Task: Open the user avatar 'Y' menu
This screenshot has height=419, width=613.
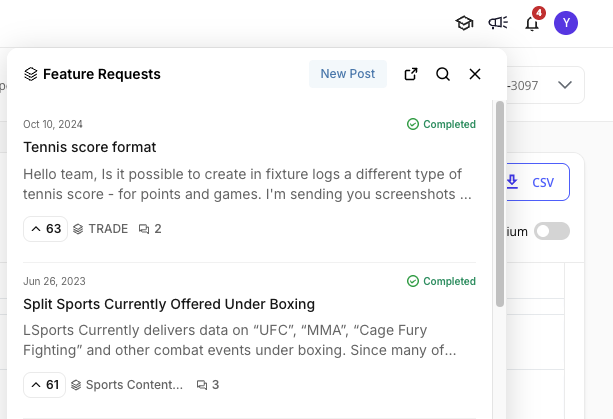Action: 566,23
